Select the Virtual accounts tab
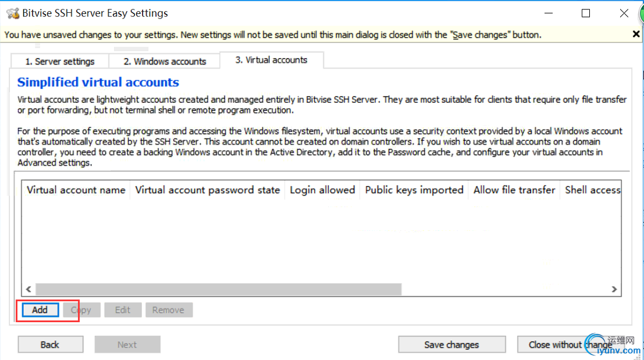The image size is (644, 360). click(272, 60)
